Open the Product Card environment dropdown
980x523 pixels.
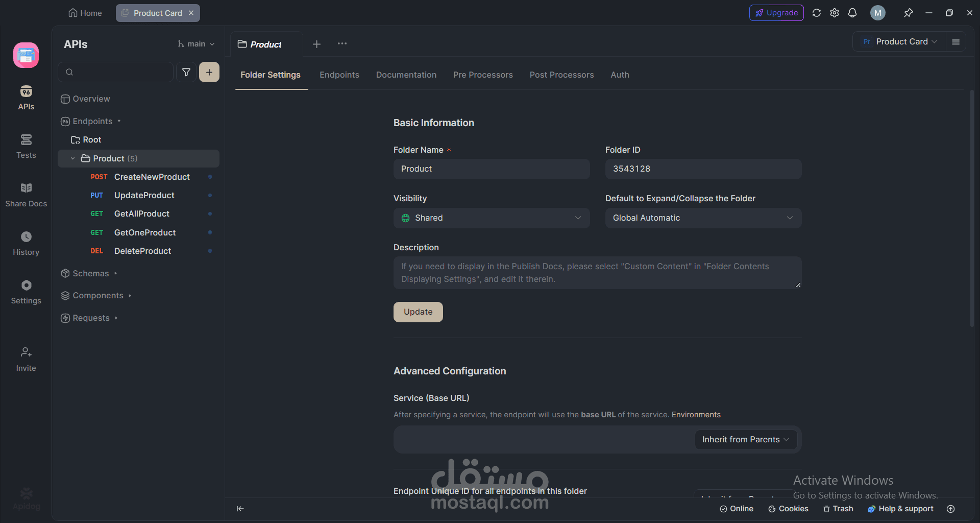(900, 42)
